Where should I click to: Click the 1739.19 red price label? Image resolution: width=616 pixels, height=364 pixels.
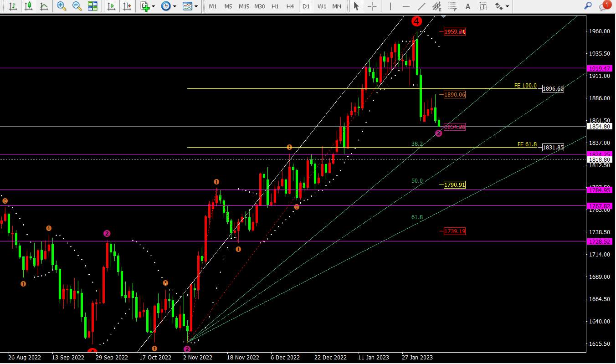point(455,231)
